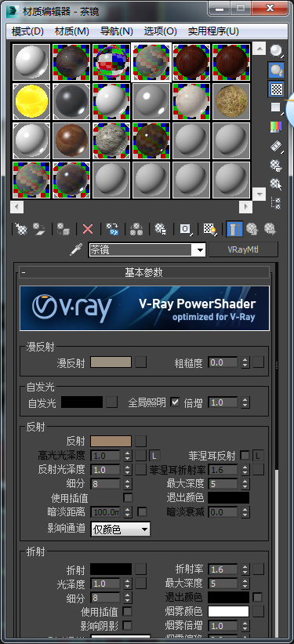Click the Go to Parent icon
The height and width of the screenshot is (644, 294).
click(252, 229)
